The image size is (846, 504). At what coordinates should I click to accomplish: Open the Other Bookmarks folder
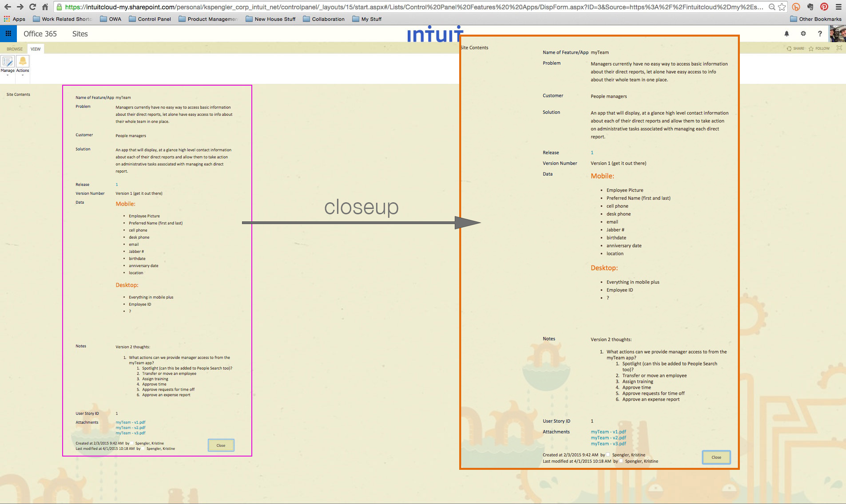point(816,19)
